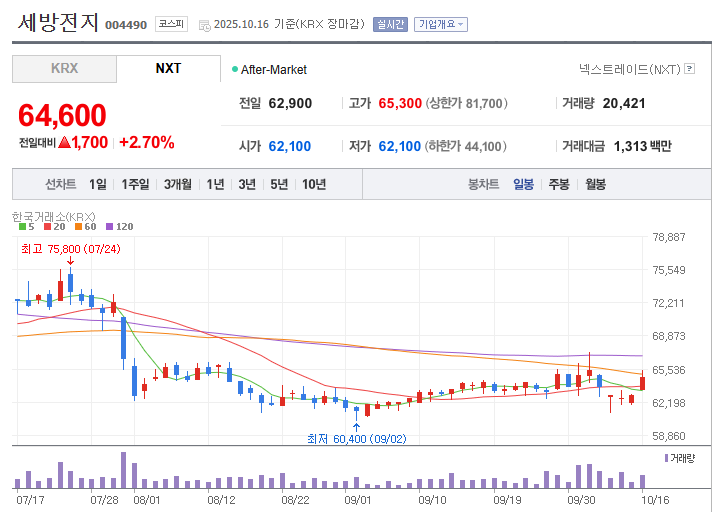Show the 월봉 monthly candle chart

pos(595,184)
